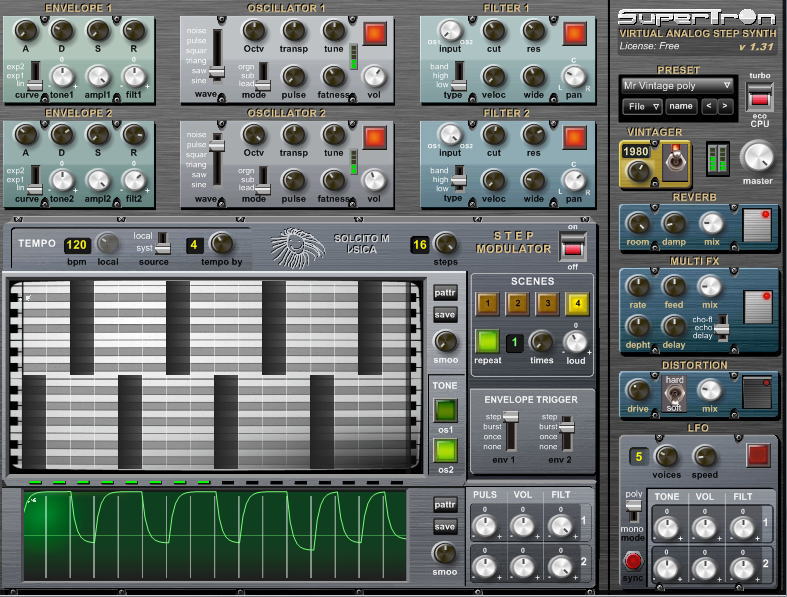Select scene 1
Image resolution: width=787 pixels, height=597 pixels.
pos(487,303)
